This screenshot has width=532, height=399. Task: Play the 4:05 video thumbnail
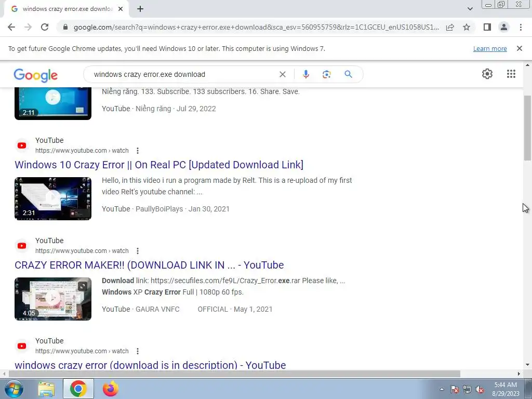(x=53, y=299)
